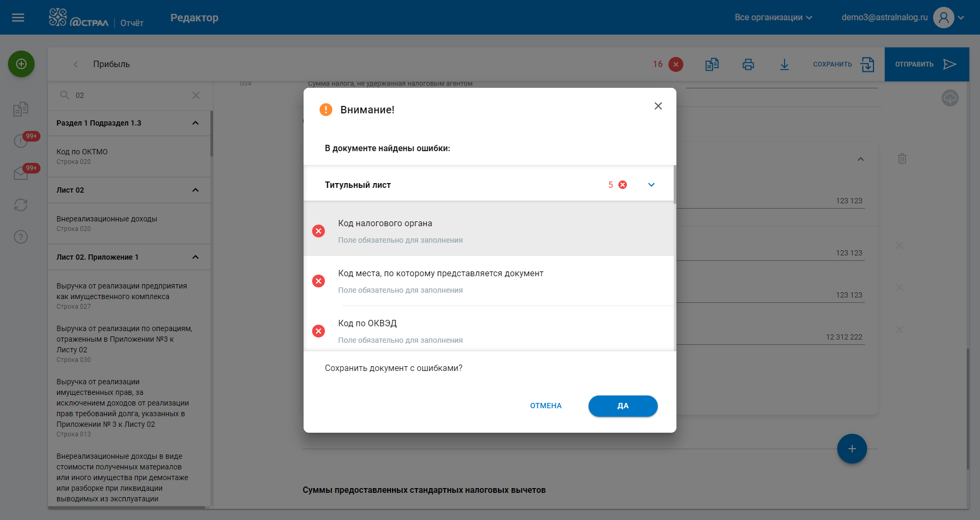This screenshot has height=520, width=980.
Task: Click Отправить send button
Action: [927, 64]
